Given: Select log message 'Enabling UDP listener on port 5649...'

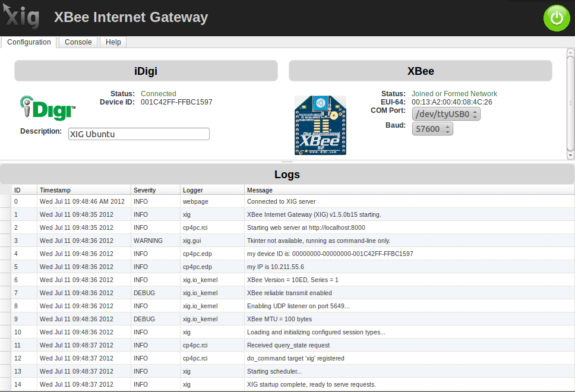Looking at the screenshot, I should coord(299,306).
